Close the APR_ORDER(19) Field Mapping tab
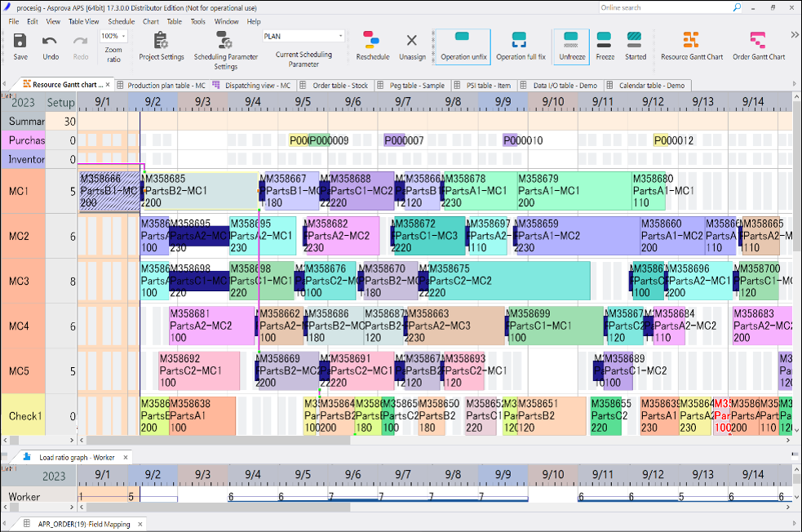Image resolution: width=802 pixels, height=532 pixels. click(x=140, y=524)
